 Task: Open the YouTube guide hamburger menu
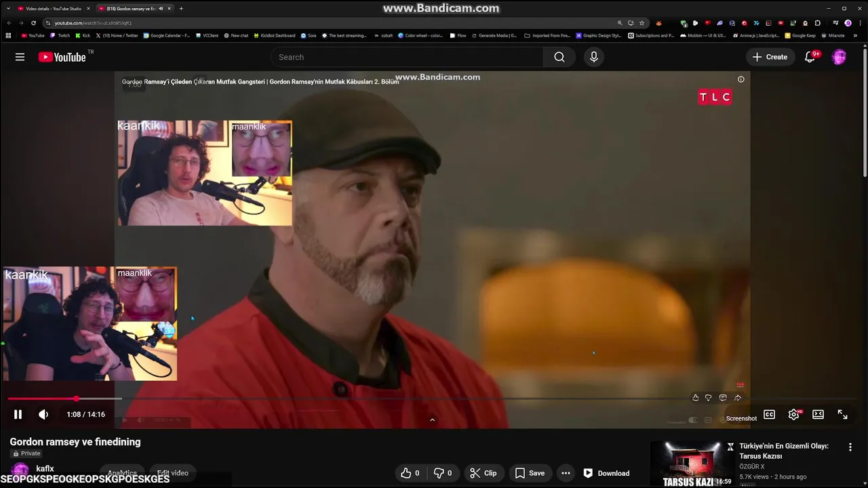(20, 57)
